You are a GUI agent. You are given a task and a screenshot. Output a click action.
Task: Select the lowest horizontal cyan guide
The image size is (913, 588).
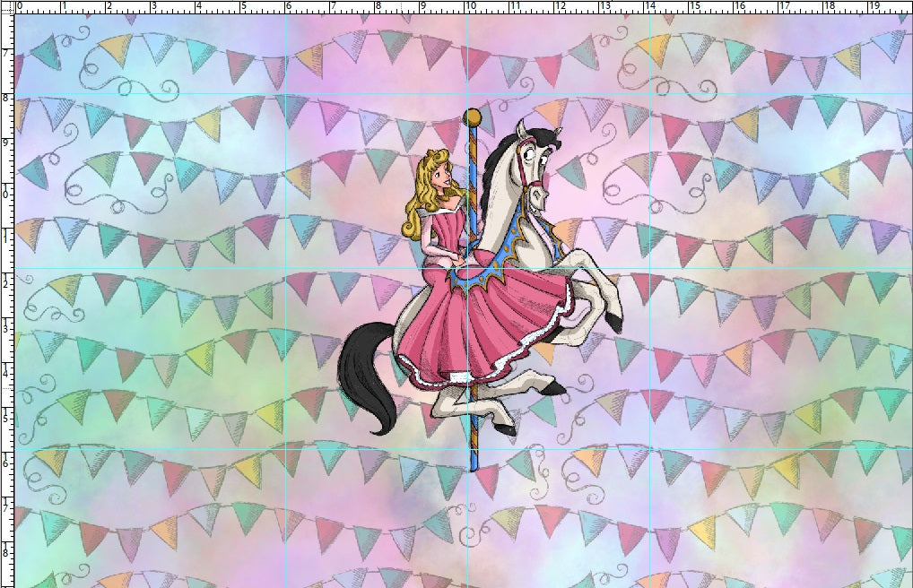coord(179,448)
